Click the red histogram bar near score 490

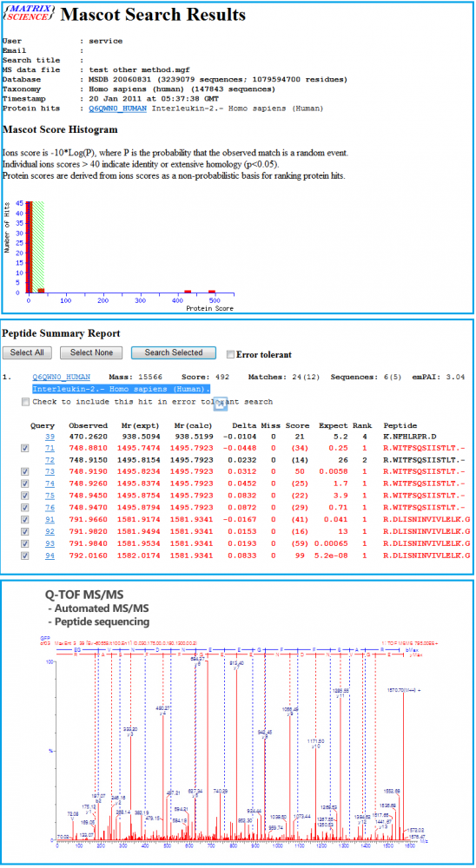tap(212, 291)
